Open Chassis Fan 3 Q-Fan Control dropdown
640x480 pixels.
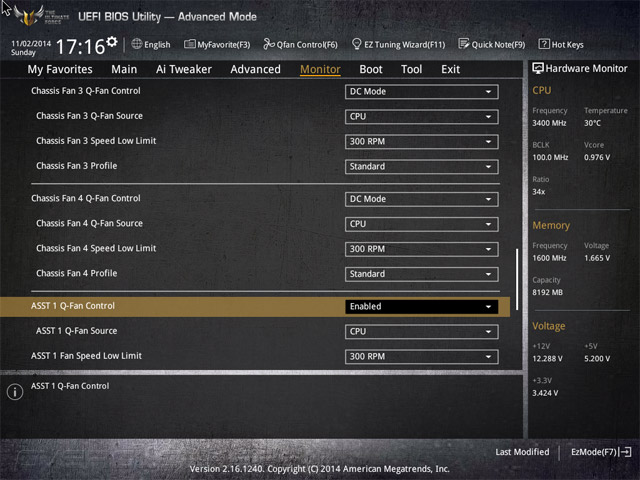coord(421,91)
